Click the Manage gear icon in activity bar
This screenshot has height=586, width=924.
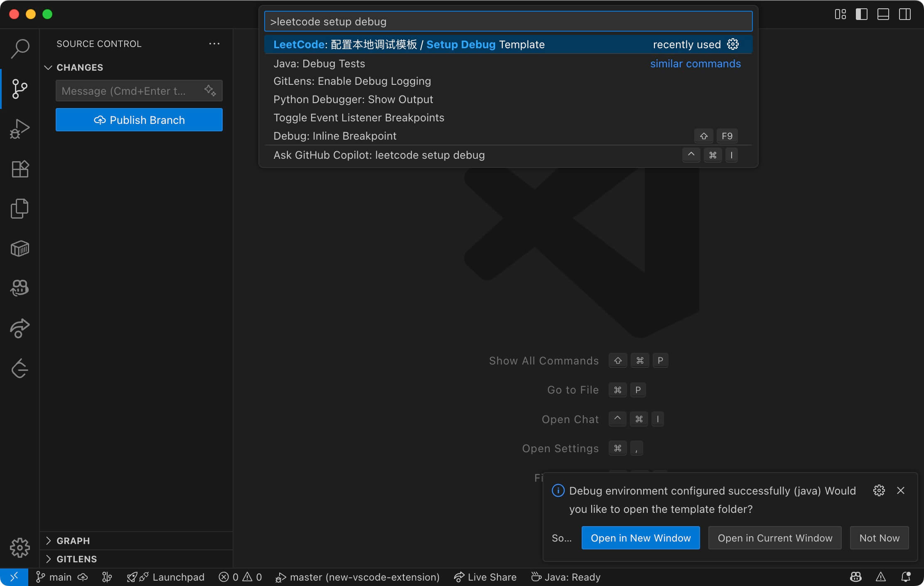[x=20, y=547]
